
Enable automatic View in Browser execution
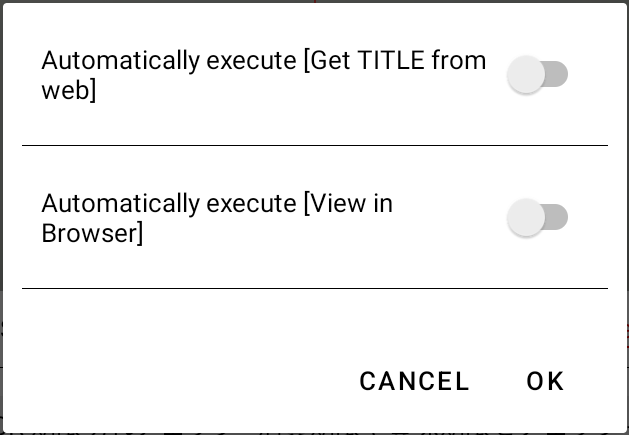[537, 218]
